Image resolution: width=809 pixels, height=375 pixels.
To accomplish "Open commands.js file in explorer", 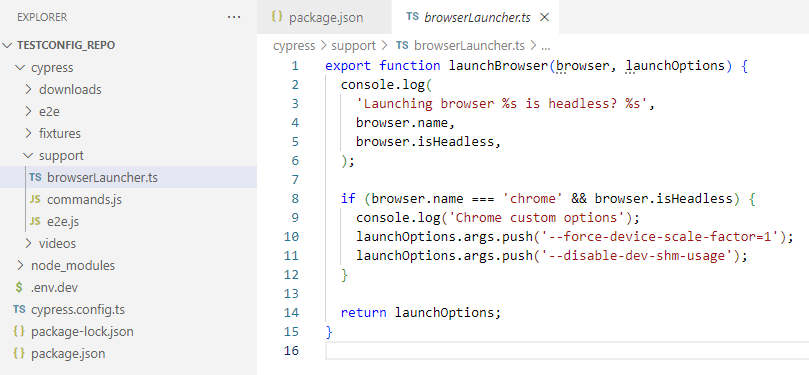I will (128, 200).
